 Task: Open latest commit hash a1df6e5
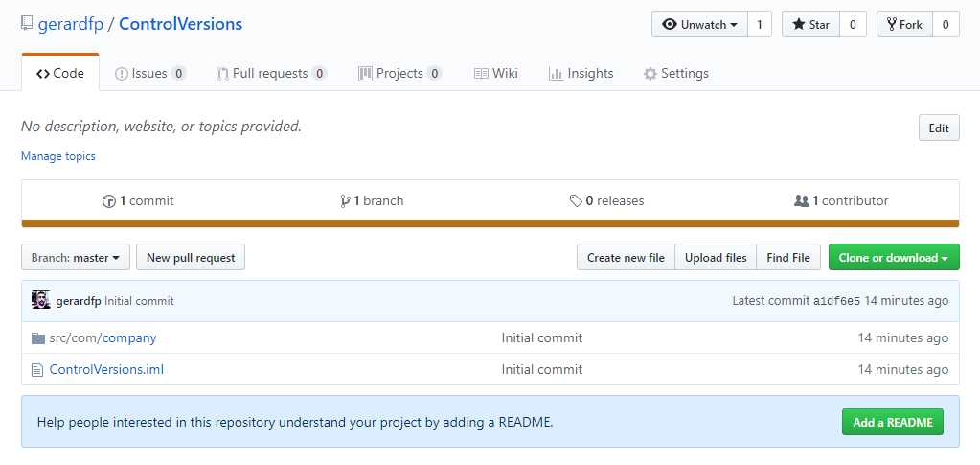click(x=836, y=301)
